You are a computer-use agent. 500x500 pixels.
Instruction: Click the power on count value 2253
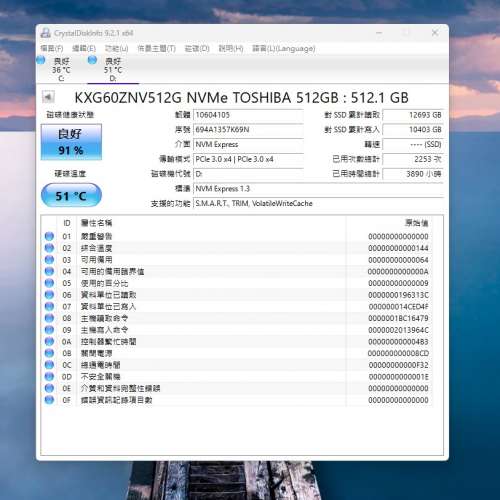(x=413, y=159)
